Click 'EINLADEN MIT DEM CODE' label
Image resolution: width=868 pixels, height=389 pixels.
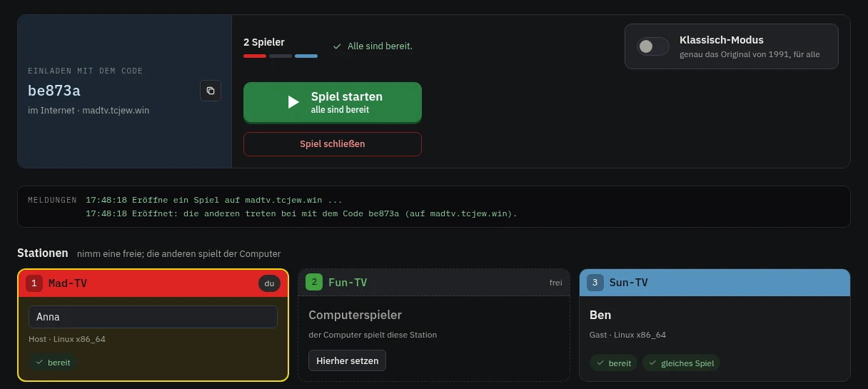click(x=86, y=71)
